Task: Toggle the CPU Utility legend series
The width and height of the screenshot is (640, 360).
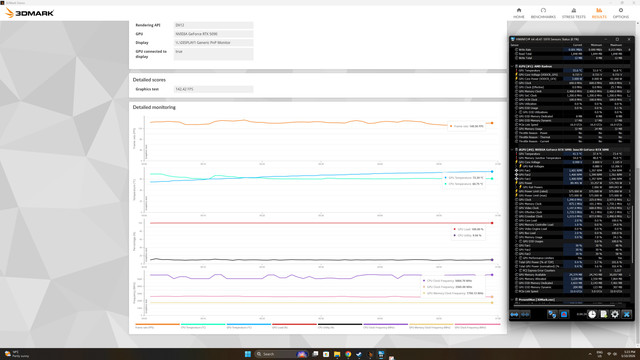Action: coord(340,326)
